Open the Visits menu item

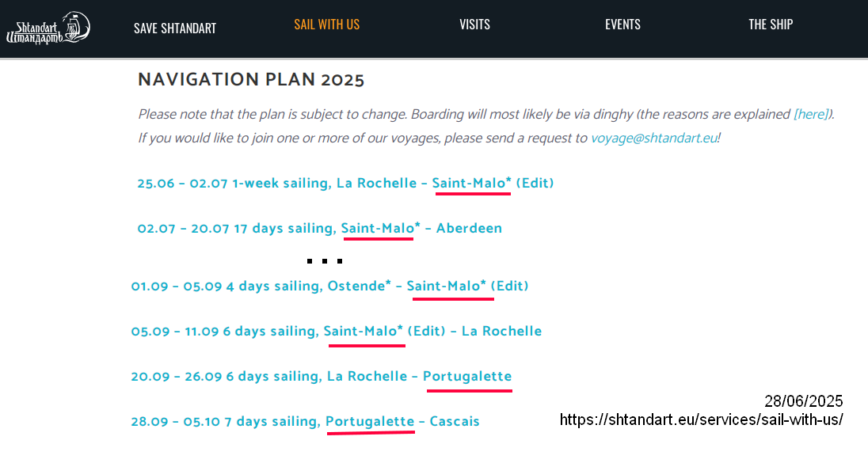point(474,25)
